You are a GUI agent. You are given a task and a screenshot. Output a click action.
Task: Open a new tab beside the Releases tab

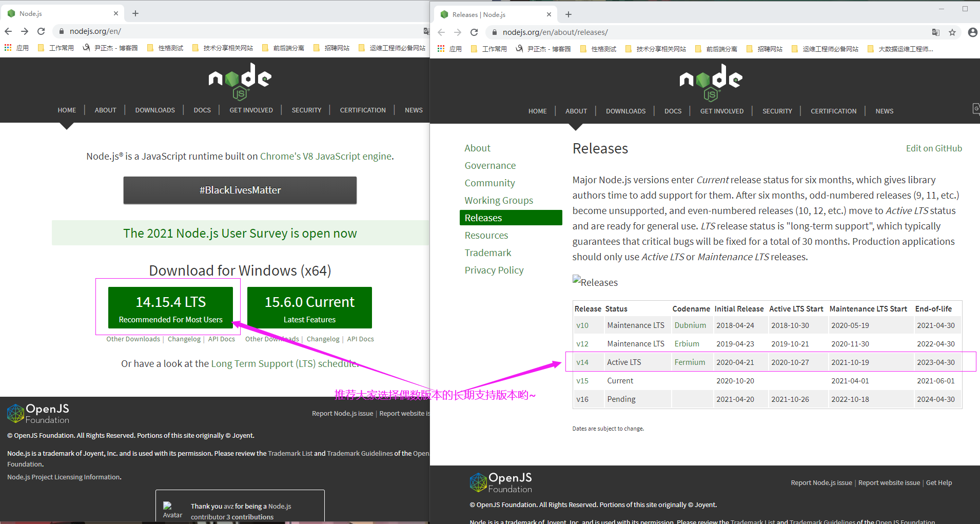pos(569,14)
